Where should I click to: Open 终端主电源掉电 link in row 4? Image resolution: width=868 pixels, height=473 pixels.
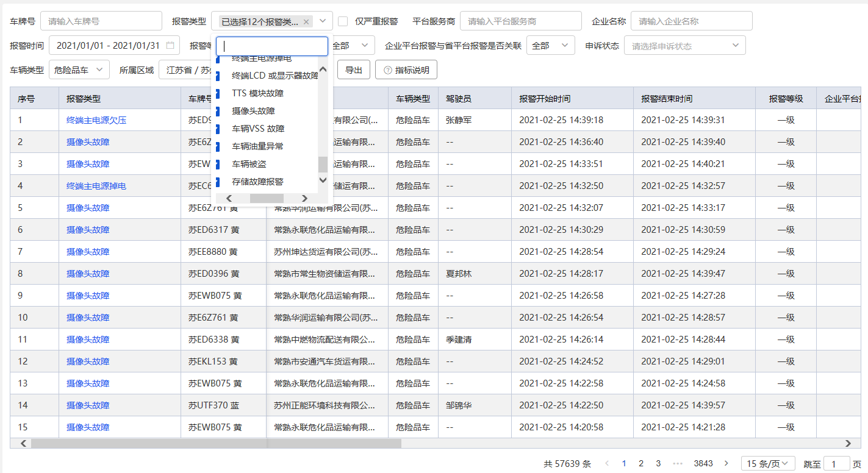point(96,186)
